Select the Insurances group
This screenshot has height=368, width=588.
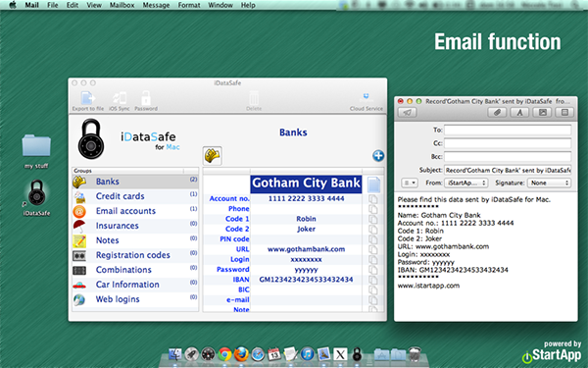135,226
